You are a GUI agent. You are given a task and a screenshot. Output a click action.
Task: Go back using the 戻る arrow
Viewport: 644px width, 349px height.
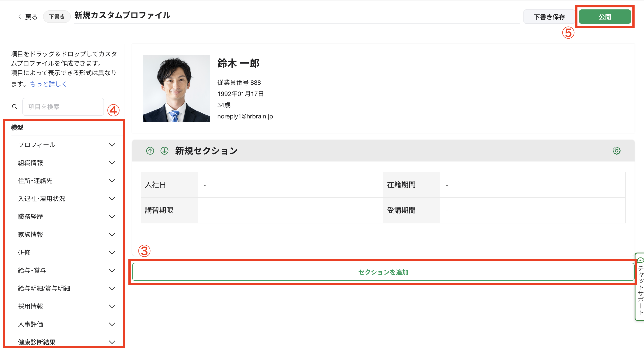(28, 17)
